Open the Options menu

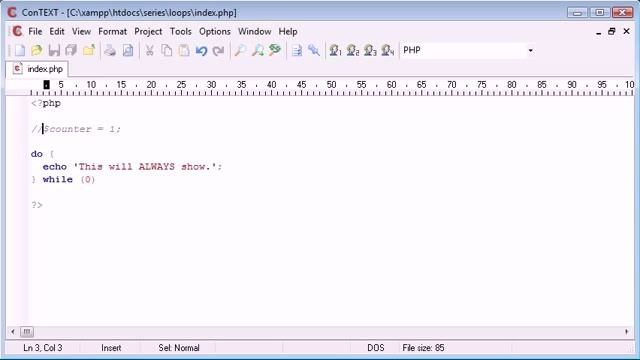[x=215, y=31]
